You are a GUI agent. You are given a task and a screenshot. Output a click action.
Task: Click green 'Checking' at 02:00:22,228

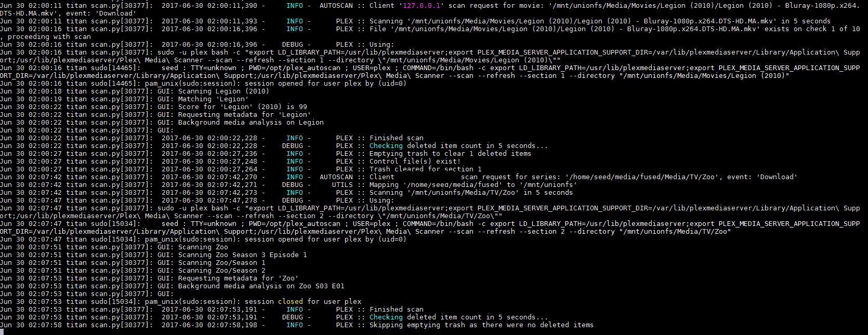coord(386,146)
